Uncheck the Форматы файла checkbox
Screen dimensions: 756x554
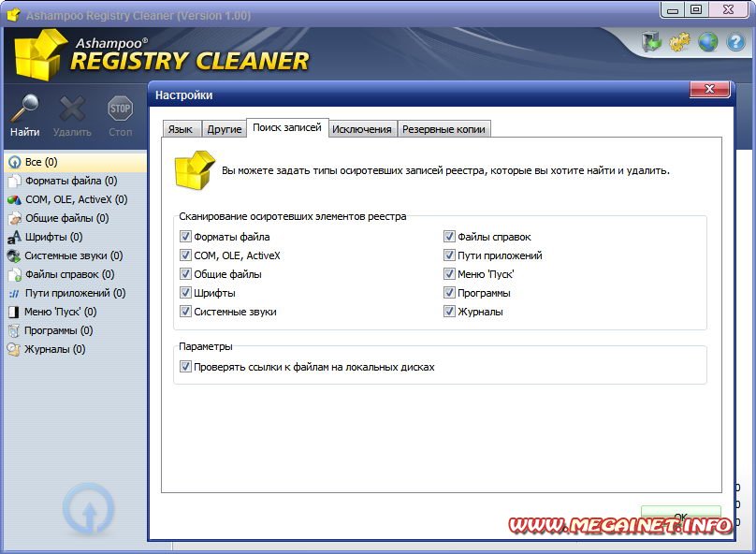(185, 236)
